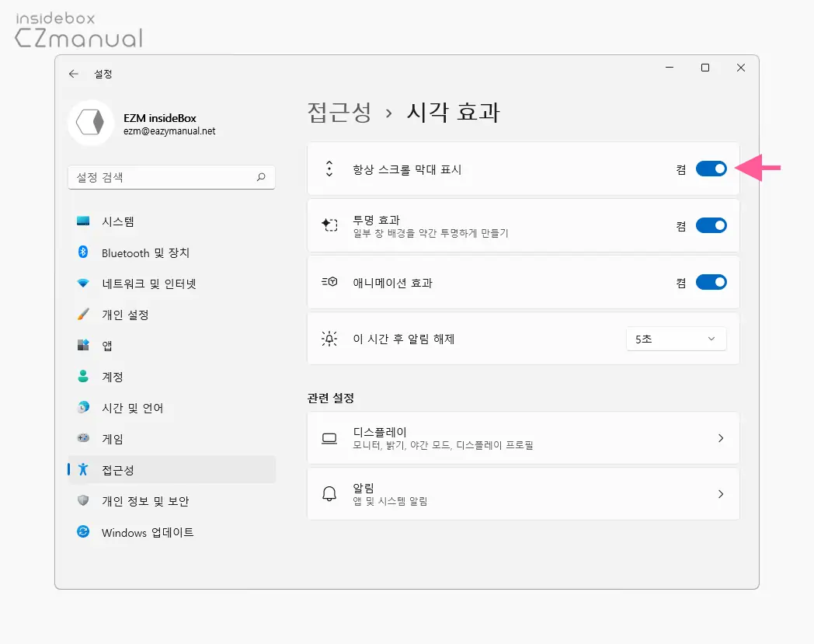814x644 pixels.
Task: Toggle the 투명 효과 switch off
Action: click(x=711, y=225)
